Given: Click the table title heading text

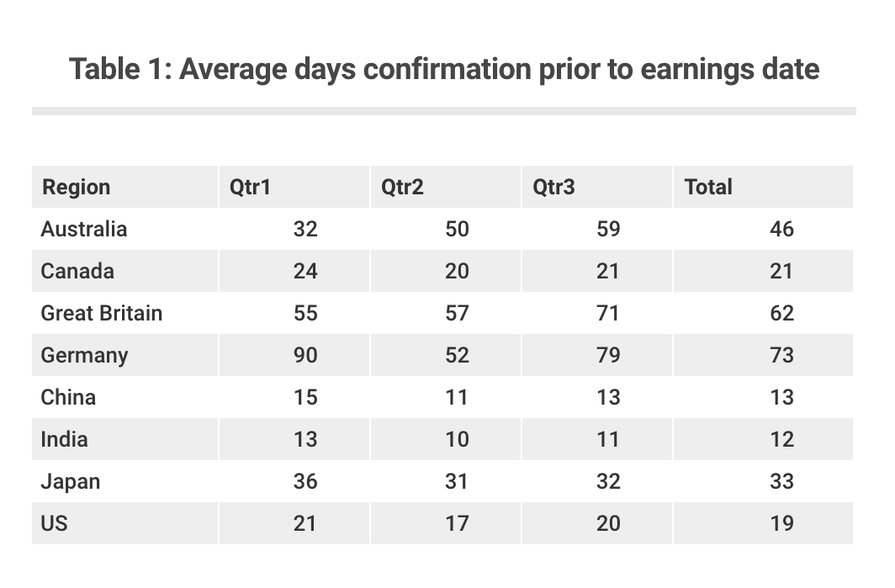Looking at the screenshot, I should (444, 69).
